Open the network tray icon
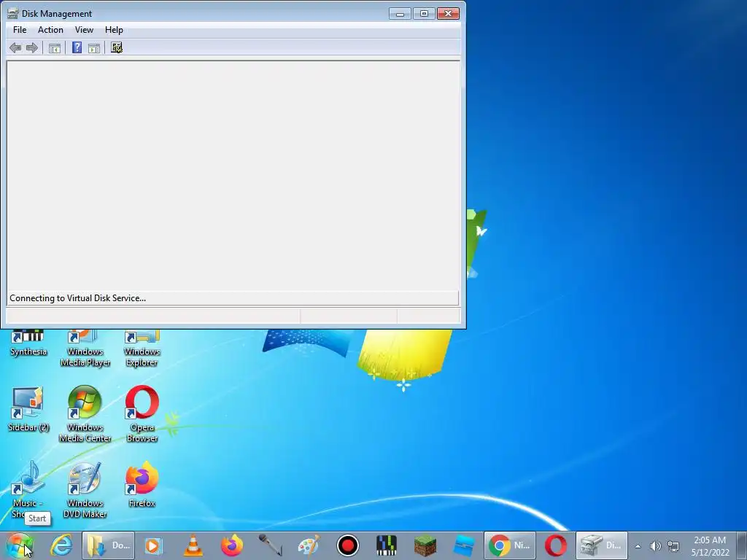 click(x=673, y=546)
